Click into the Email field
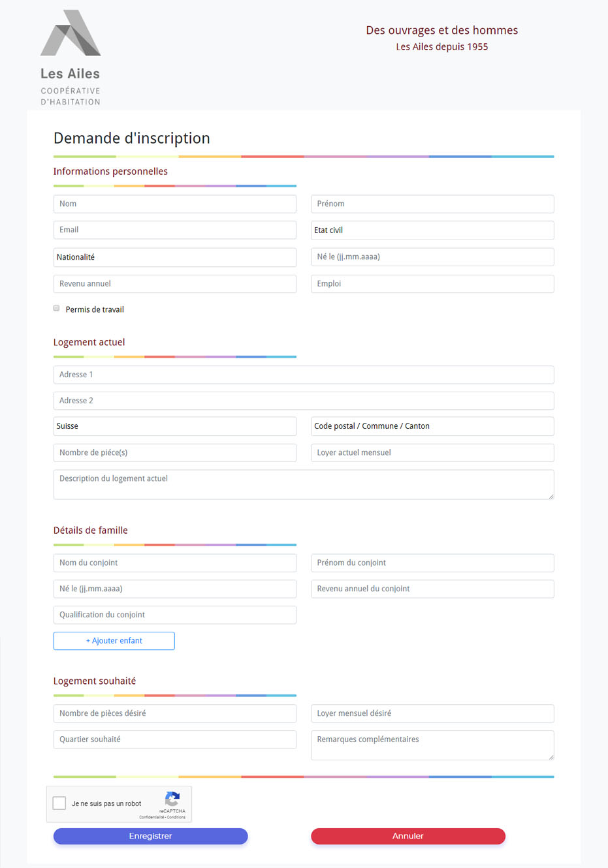Viewport: 608px width, 868px height. 175,230
